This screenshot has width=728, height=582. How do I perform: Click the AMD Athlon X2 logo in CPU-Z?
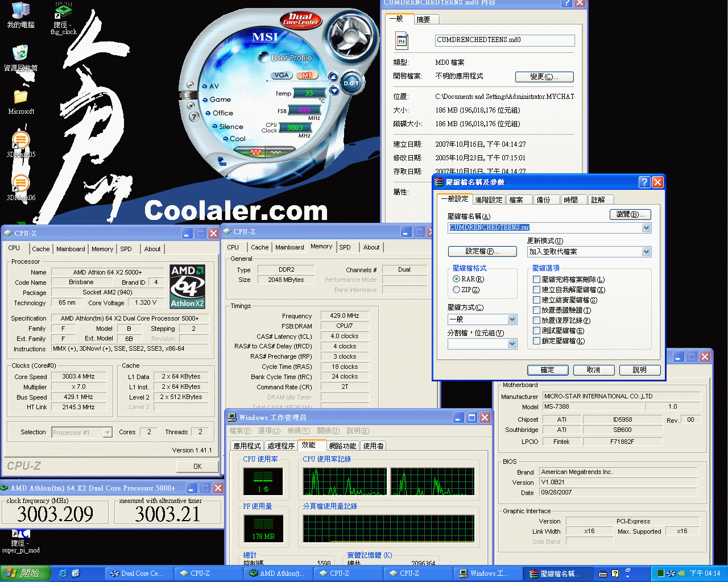point(187,286)
